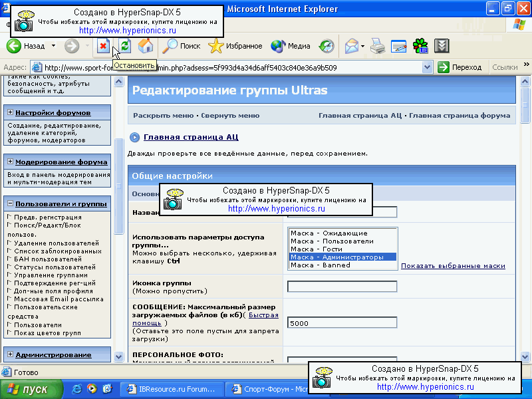Open Доп-ные поля профиля menu item
This screenshot has width=532, height=399.
(53, 291)
